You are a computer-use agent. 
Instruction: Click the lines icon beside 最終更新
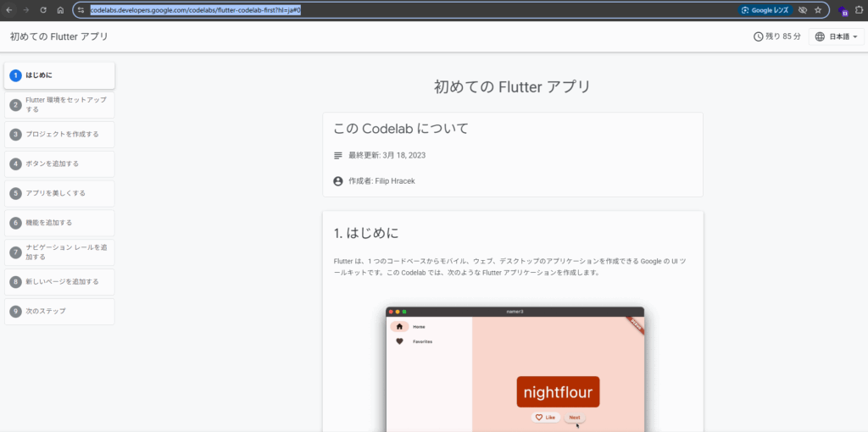(x=338, y=155)
